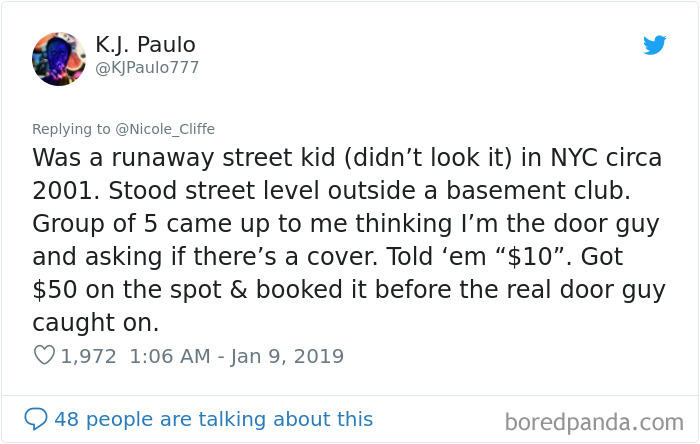Click 'Was a runaway street kid' opening text
Viewport: 700px width, 444px height.
click(184, 158)
